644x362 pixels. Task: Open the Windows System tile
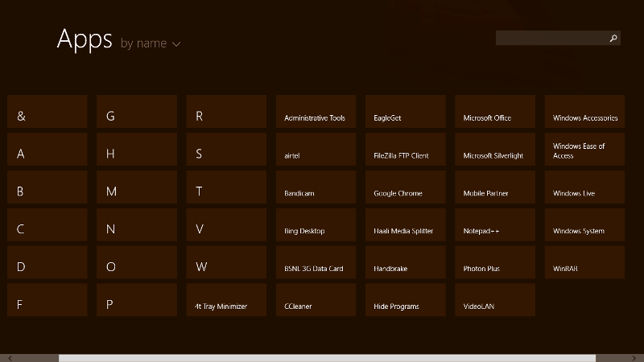pyautogui.click(x=584, y=225)
